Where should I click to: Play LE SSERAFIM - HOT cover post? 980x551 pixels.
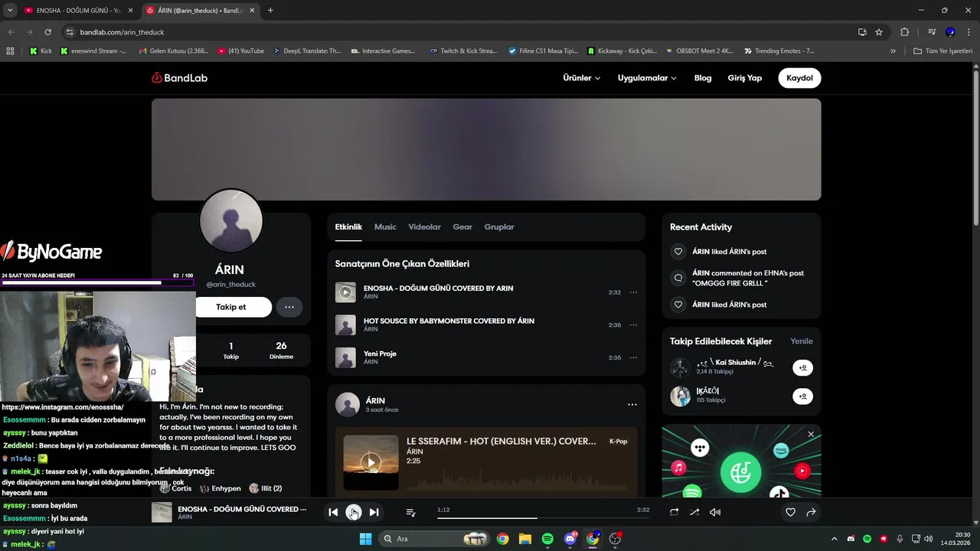[x=371, y=462]
